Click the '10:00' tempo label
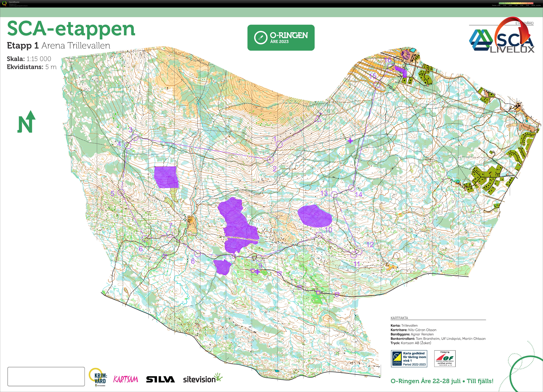The width and height of the screenshot is (543, 392). coord(533,5)
